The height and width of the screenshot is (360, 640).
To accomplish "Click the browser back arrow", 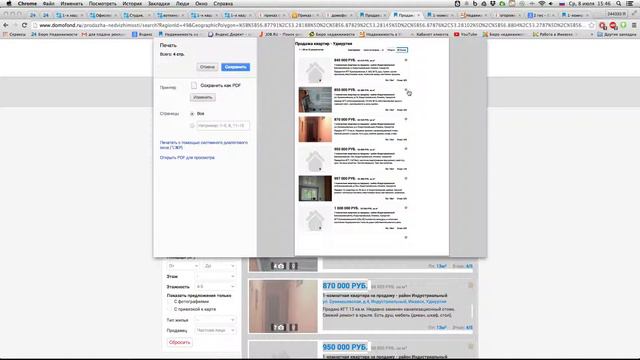I will click(x=6, y=25).
